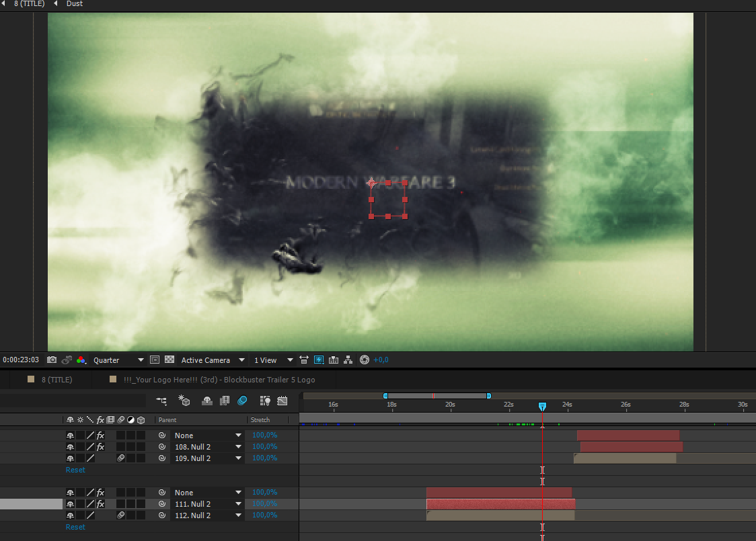
Task: Open the Brainstorm lightbulb icon
Action: 265,401
